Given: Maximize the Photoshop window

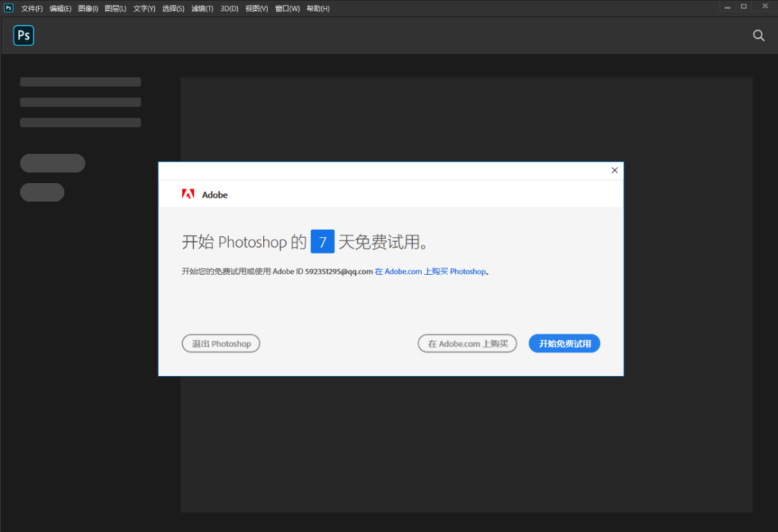Looking at the screenshot, I should click(x=743, y=7).
